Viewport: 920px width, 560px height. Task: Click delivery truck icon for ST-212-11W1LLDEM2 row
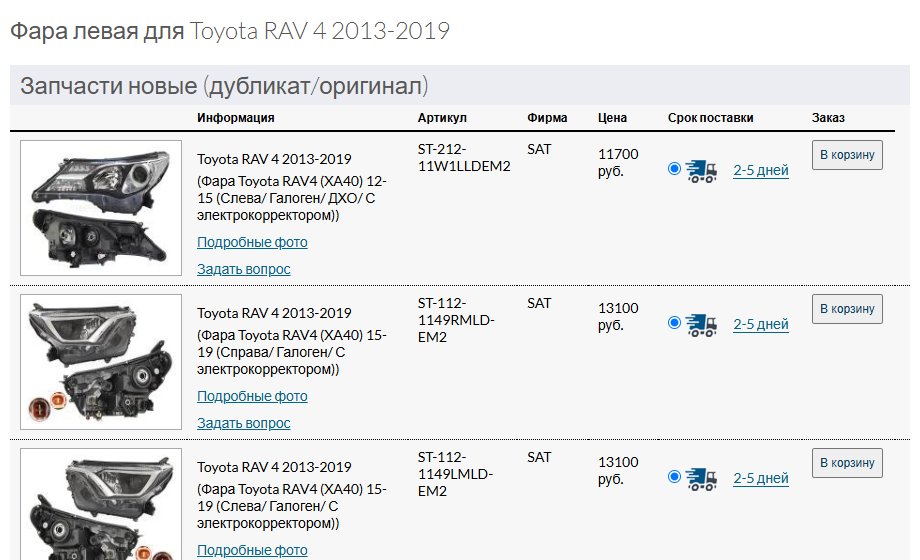tap(701, 171)
